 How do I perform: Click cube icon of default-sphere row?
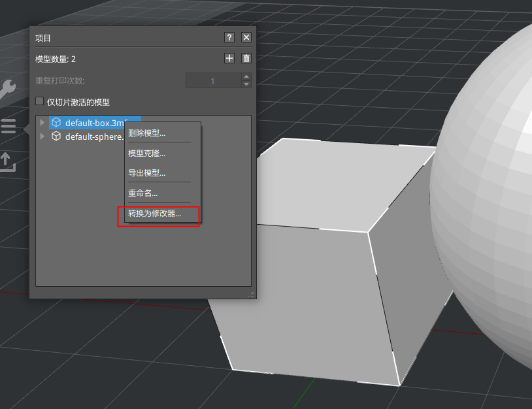click(x=56, y=137)
